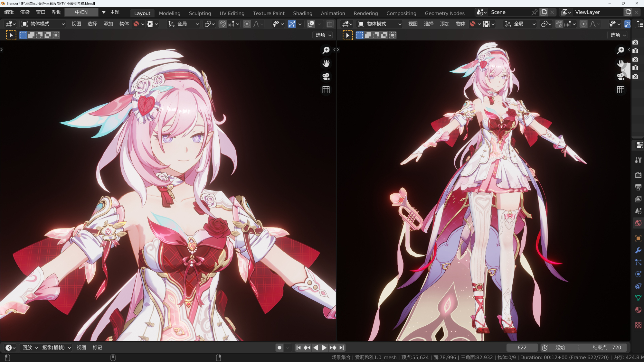
Task: Open the 物体模式 mode dropdown in left viewport
Action: pos(43,24)
